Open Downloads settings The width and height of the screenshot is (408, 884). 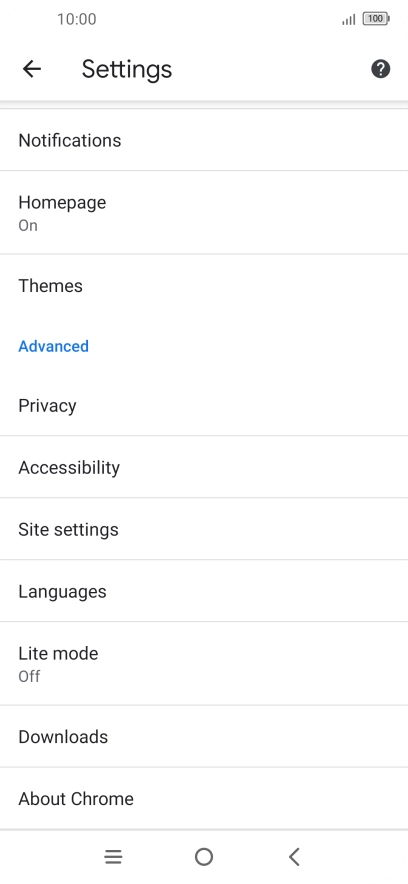(204, 736)
